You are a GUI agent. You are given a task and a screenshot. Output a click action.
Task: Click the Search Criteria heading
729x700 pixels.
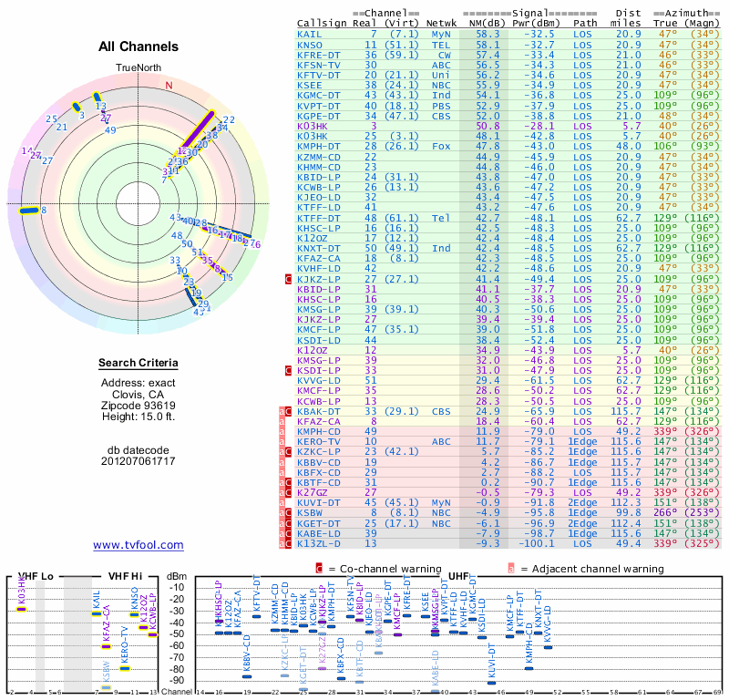click(x=139, y=363)
